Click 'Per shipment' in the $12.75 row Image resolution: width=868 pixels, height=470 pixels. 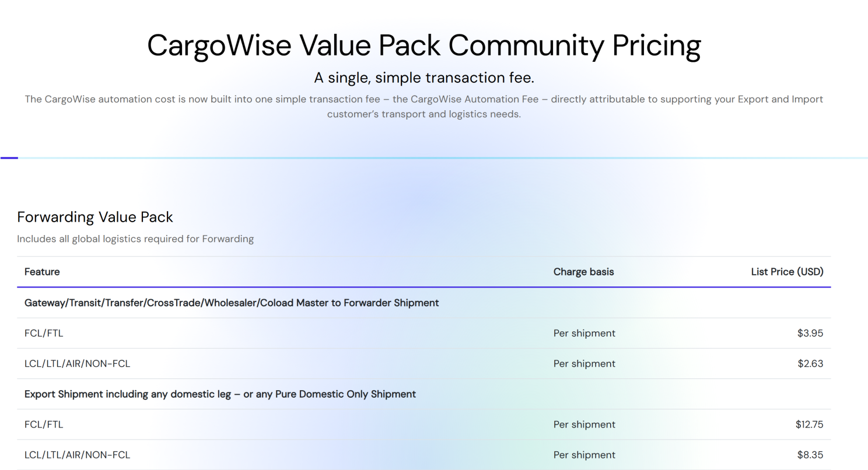584,425
